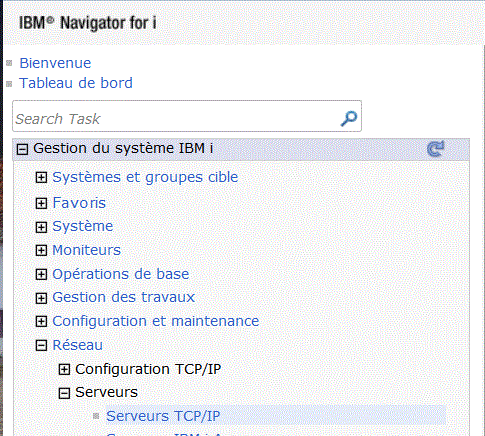The height and width of the screenshot is (436, 485).
Task: Click the refresh icon in Gestion header
Action: pyautogui.click(x=436, y=149)
